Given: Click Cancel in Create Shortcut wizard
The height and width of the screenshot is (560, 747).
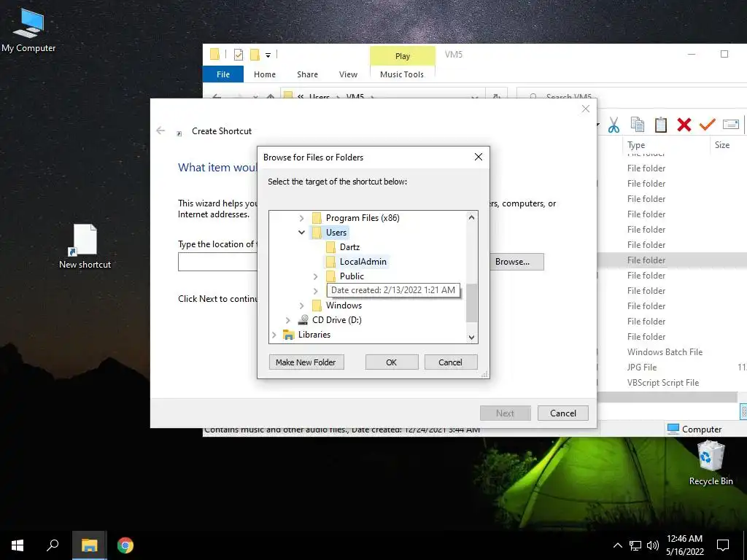Looking at the screenshot, I should (x=562, y=413).
